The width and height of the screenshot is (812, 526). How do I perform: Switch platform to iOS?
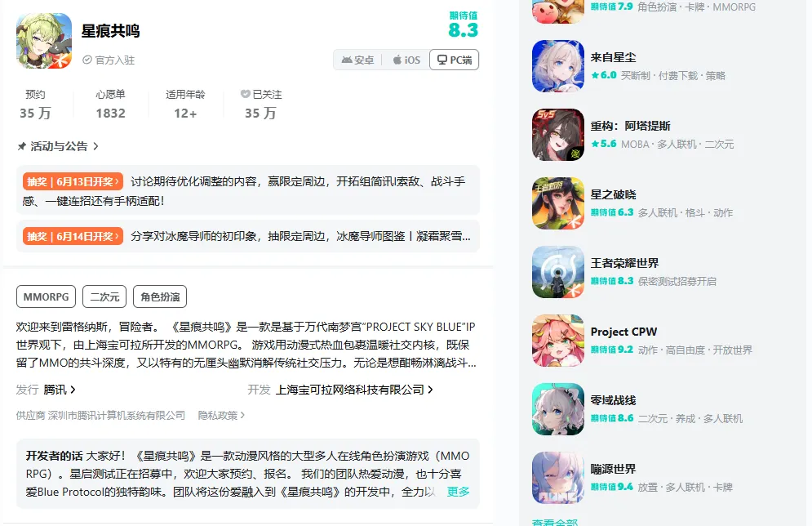406,60
